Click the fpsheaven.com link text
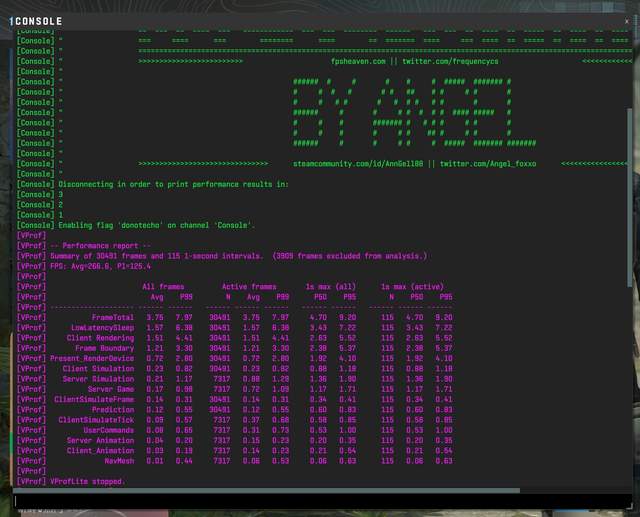The width and height of the screenshot is (640, 517). [x=358, y=61]
